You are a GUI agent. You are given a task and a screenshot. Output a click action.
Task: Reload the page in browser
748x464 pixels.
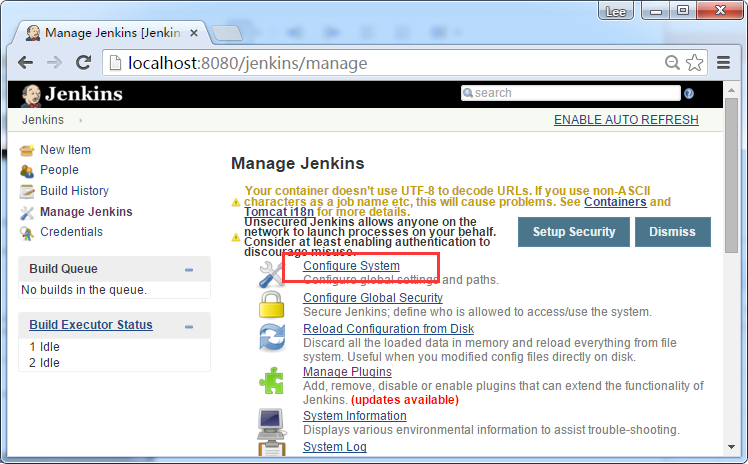coord(85,63)
